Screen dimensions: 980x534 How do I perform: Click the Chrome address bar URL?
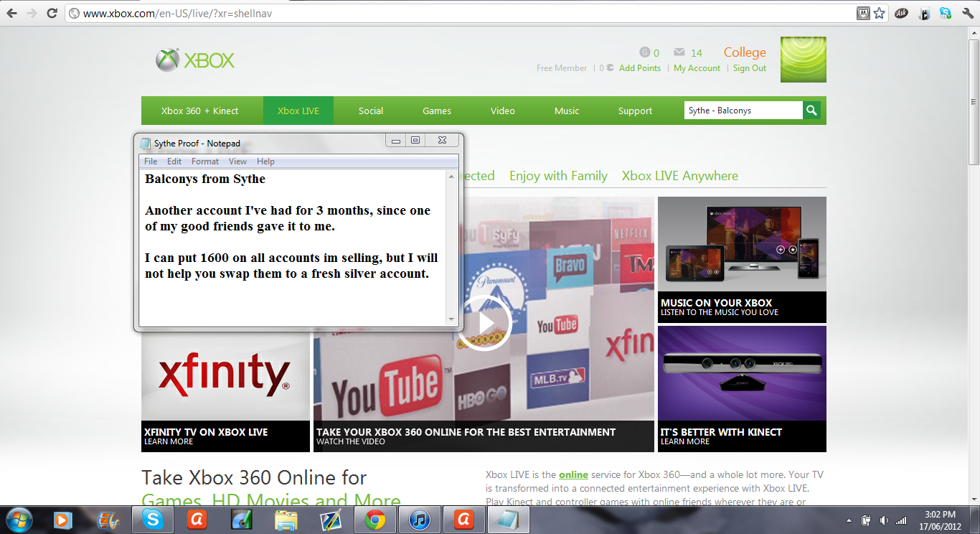178,14
